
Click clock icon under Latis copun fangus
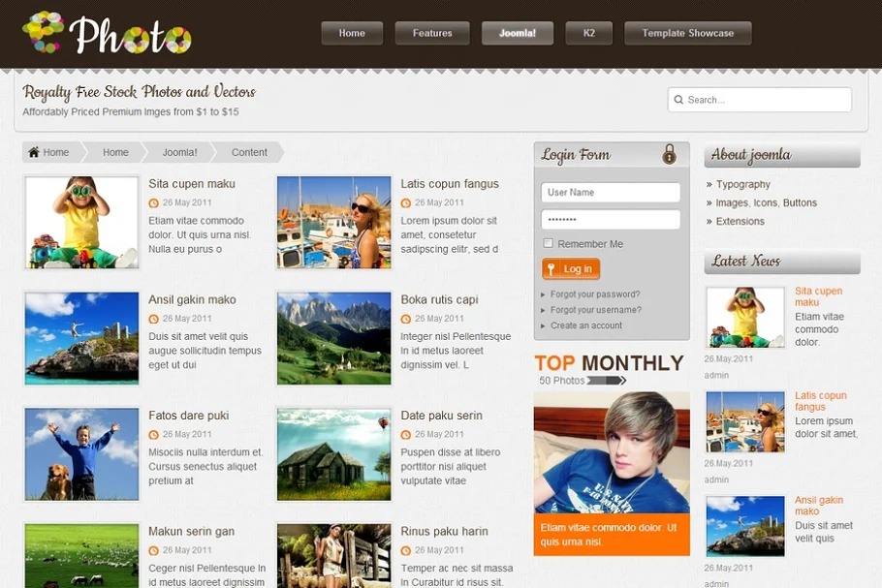pyautogui.click(x=406, y=203)
